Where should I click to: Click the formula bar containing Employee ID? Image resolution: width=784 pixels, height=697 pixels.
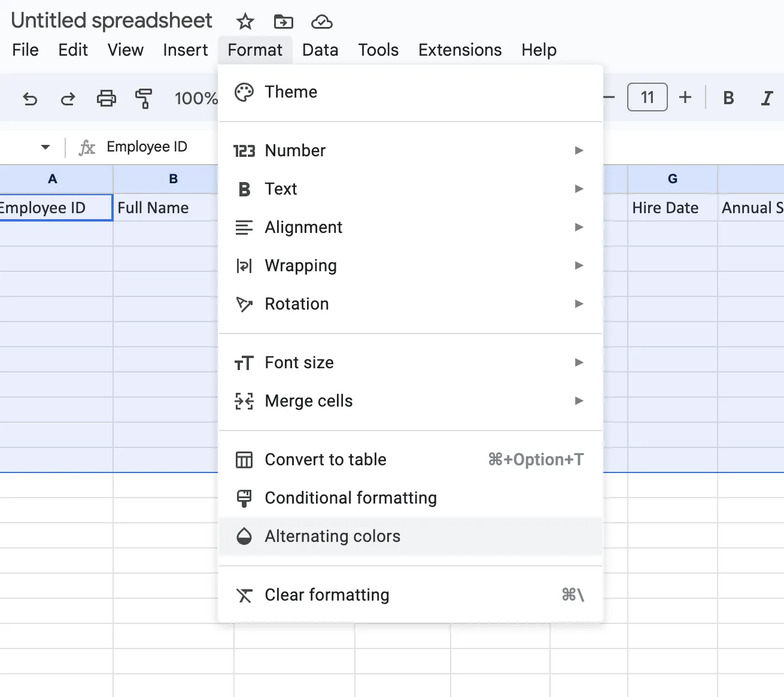(147, 147)
